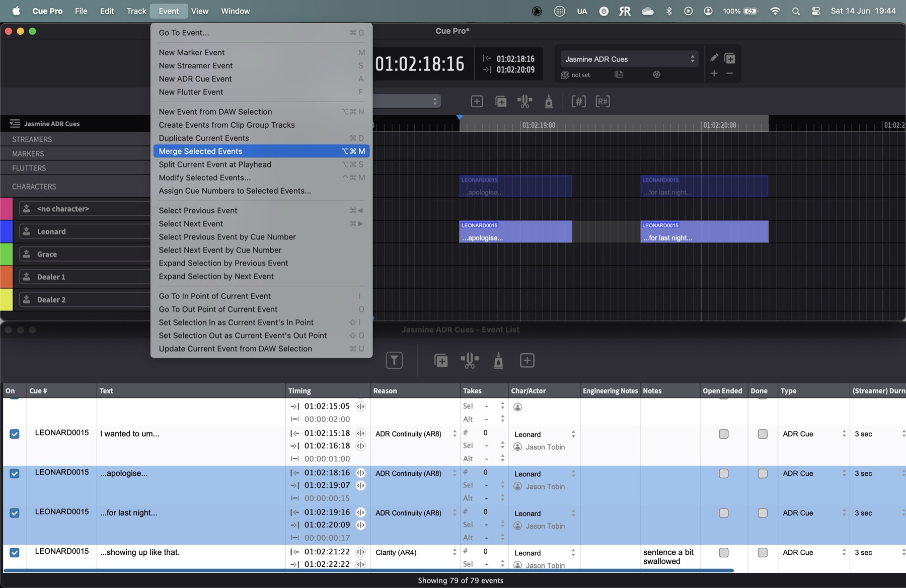Viewport: 906px width, 588px height.
Task: Click the add event plus icon in Event List
Action: [527, 361]
